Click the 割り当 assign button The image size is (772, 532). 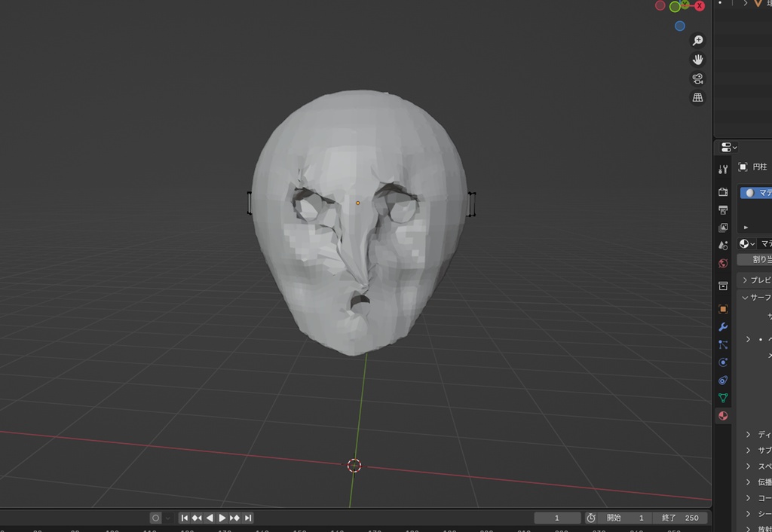(x=755, y=259)
